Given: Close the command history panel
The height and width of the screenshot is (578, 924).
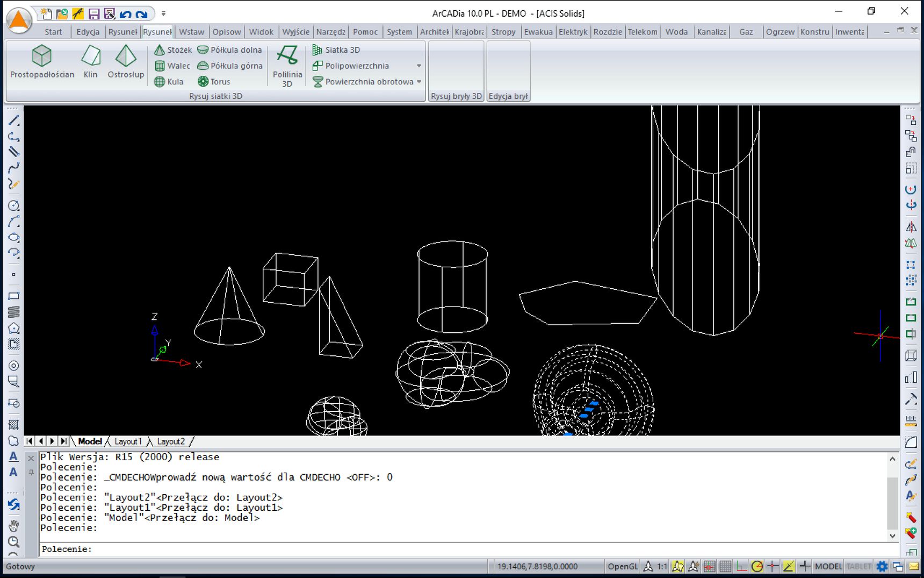Looking at the screenshot, I should coord(31,458).
